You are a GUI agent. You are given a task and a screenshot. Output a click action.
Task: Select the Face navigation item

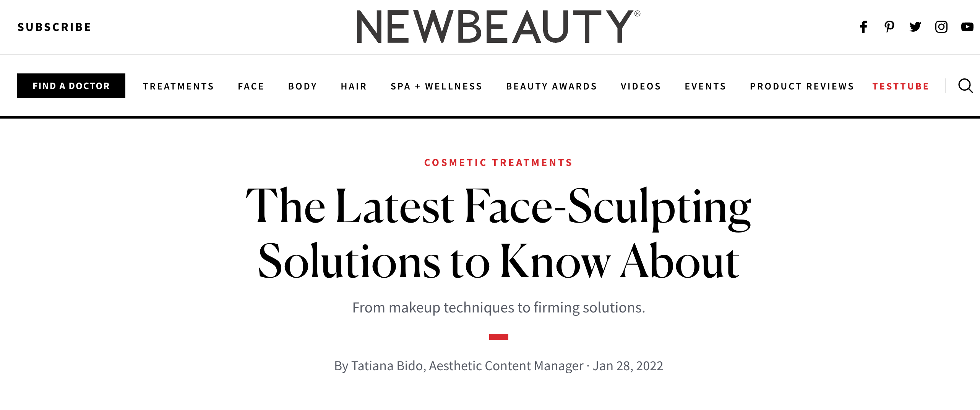click(251, 86)
